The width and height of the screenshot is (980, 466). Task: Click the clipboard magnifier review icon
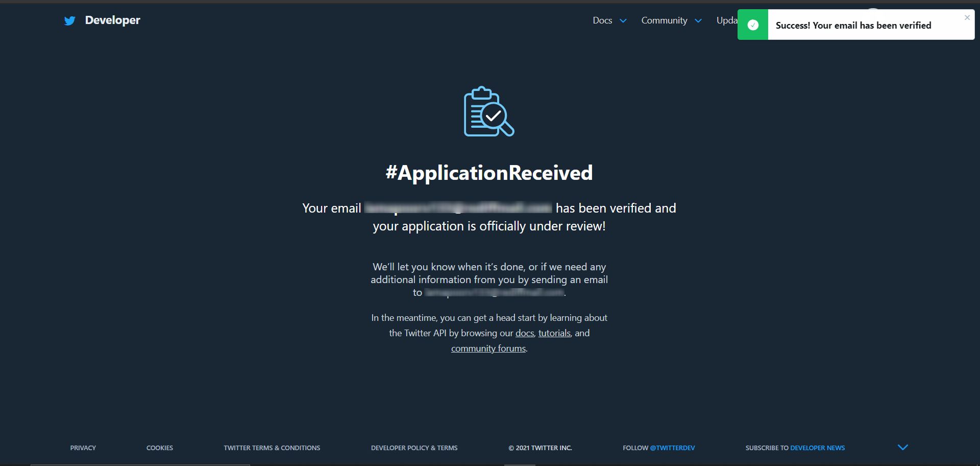488,111
